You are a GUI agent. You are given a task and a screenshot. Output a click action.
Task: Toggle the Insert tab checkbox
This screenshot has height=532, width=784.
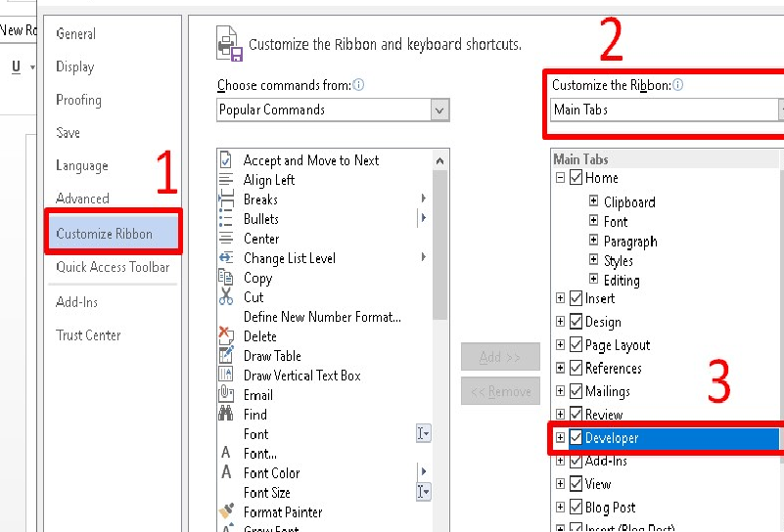(x=576, y=298)
